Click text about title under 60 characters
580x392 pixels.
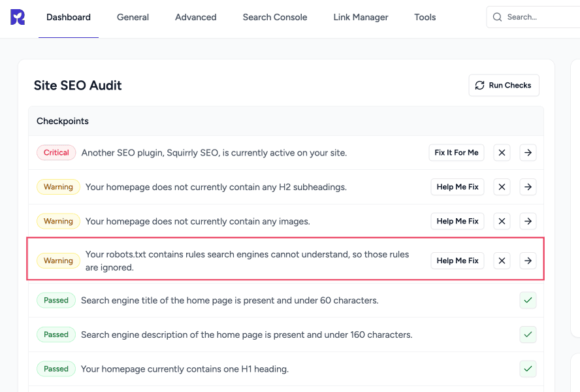(x=230, y=300)
